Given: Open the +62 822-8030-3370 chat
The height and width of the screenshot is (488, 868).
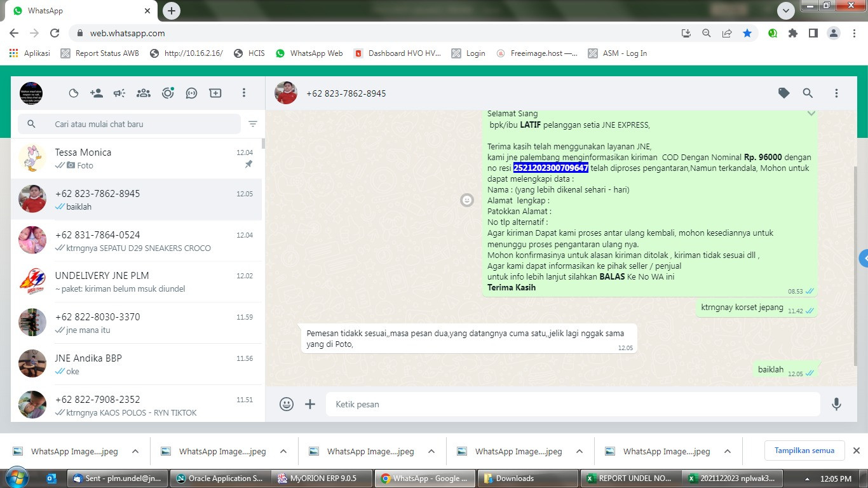Looking at the screenshot, I should (x=136, y=323).
